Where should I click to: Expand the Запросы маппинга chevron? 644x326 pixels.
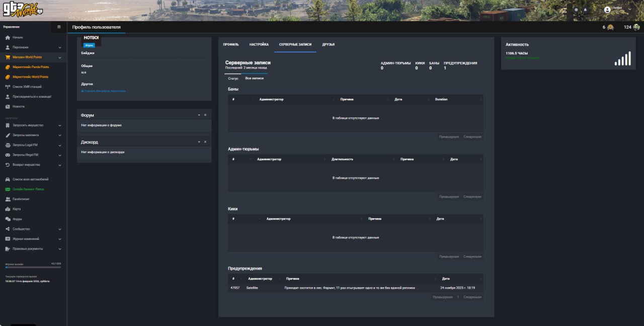coord(60,135)
